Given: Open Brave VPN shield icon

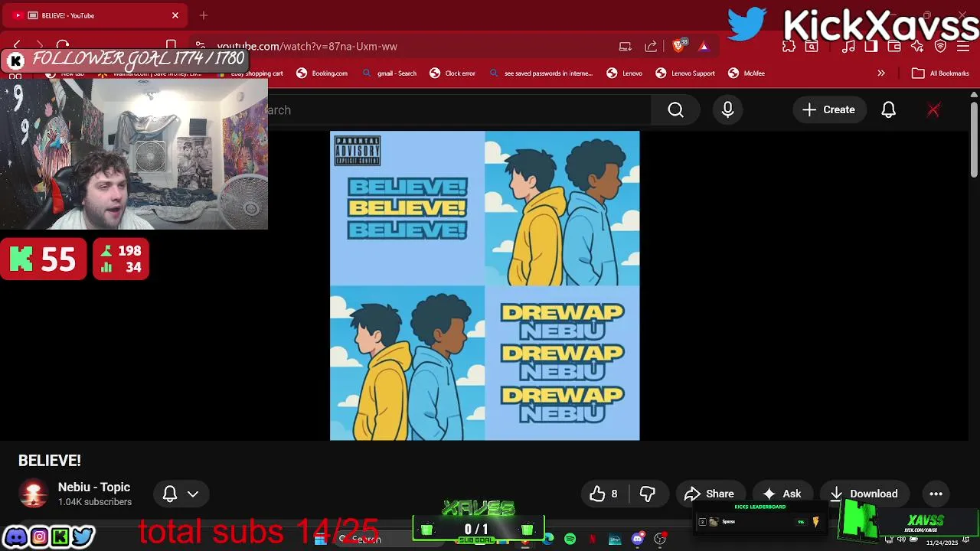Looking at the screenshot, I should (940, 47).
